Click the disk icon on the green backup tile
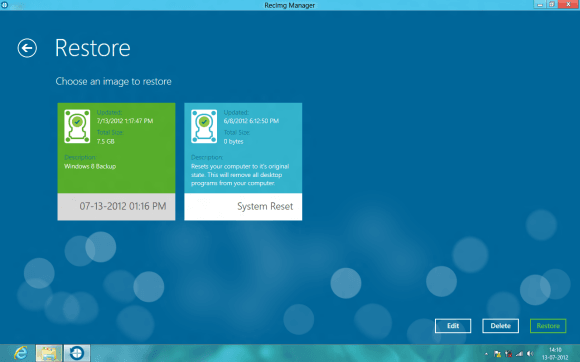580x362 pixels. pos(77,126)
